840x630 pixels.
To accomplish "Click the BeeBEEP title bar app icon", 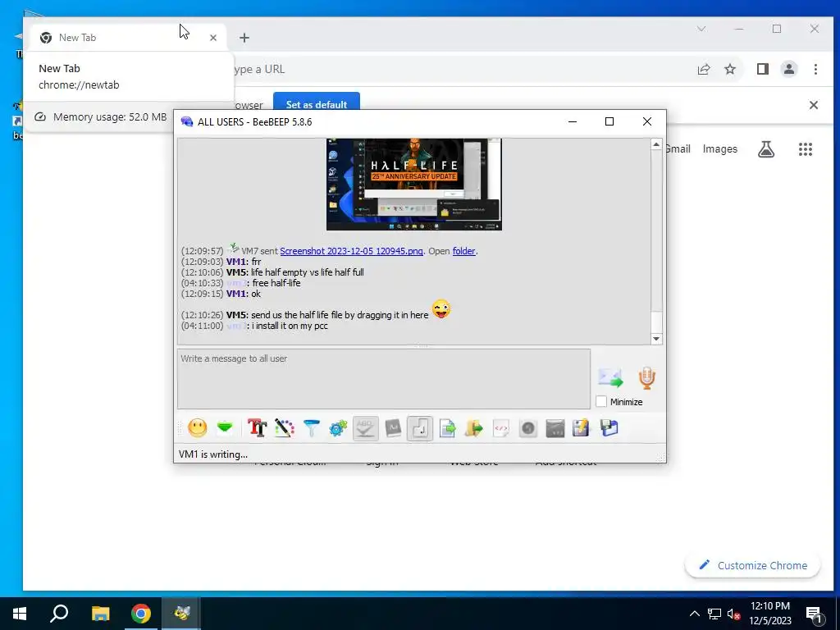I will (186, 121).
